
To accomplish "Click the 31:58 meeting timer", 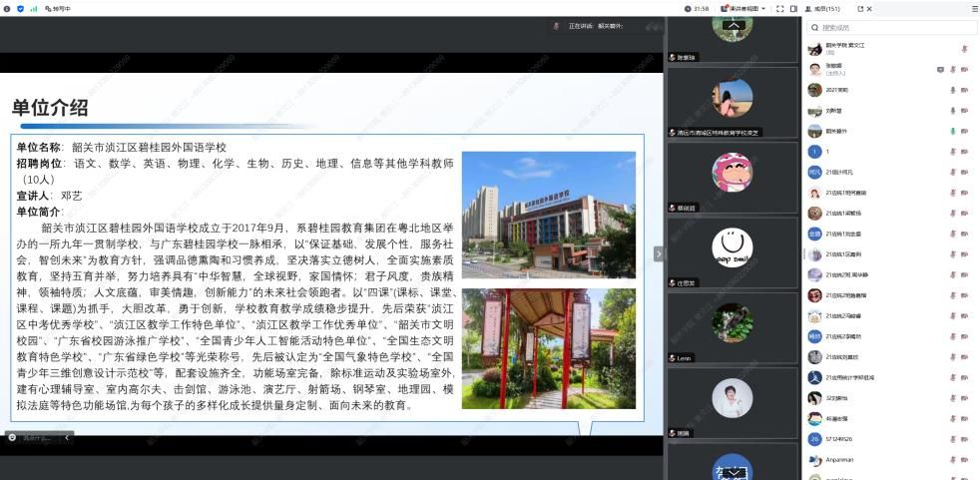I will pos(697,9).
